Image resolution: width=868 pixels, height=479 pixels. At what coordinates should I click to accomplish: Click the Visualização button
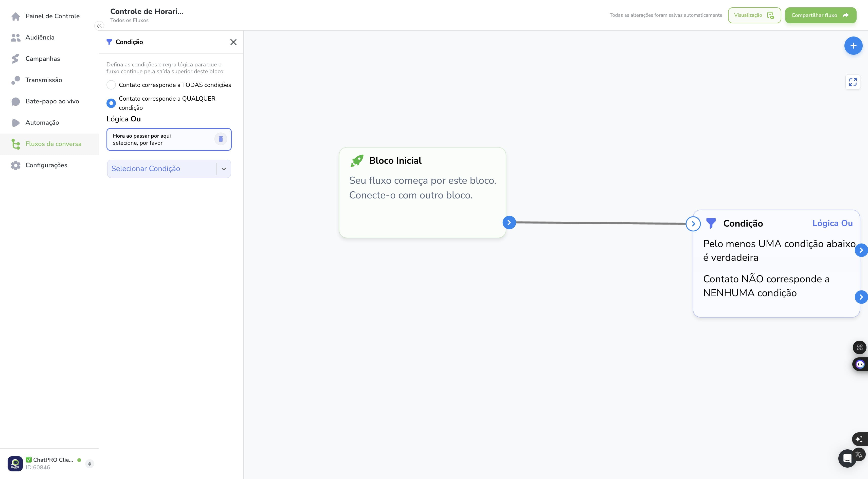754,15
